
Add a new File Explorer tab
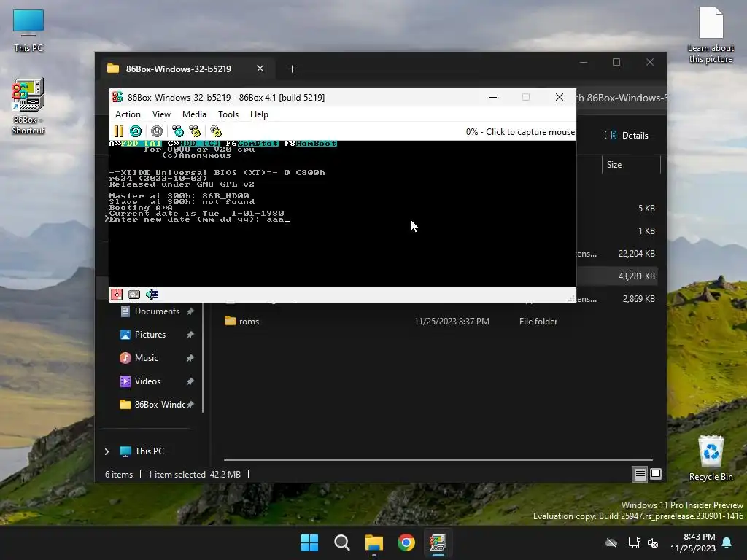pyautogui.click(x=292, y=69)
